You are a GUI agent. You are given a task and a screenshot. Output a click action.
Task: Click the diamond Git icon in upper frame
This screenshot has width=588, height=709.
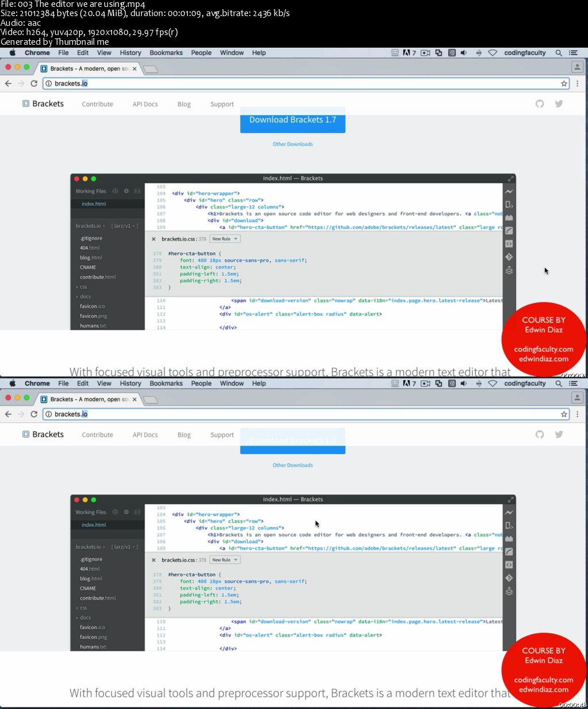point(509,257)
